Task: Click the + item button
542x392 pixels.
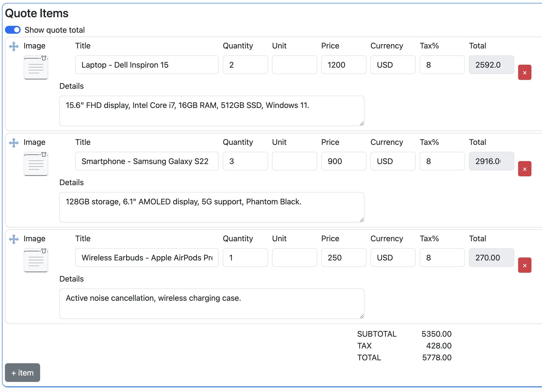Action: pos(22,373)
